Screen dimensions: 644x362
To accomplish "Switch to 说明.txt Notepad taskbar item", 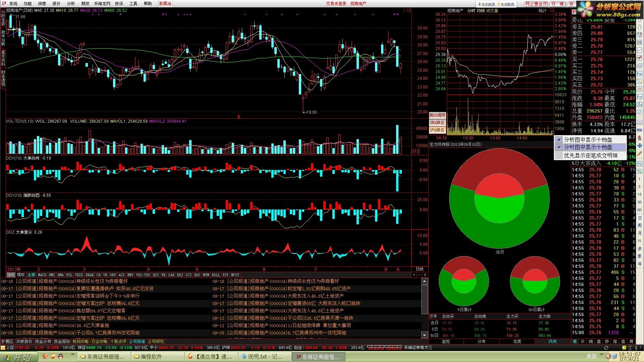I will point(265,357).
